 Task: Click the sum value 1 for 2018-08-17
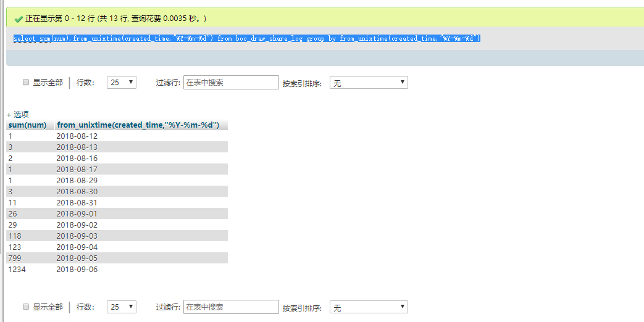[x=10, y=169]
